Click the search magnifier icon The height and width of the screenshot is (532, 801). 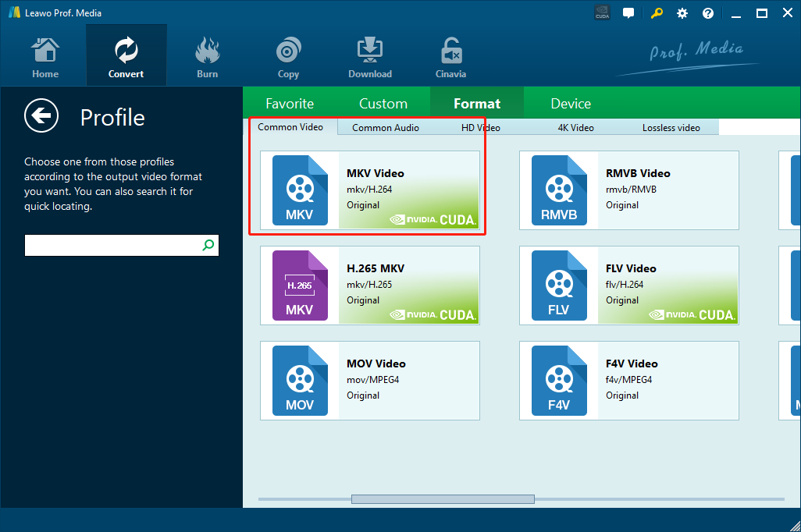tap(208, 245)
